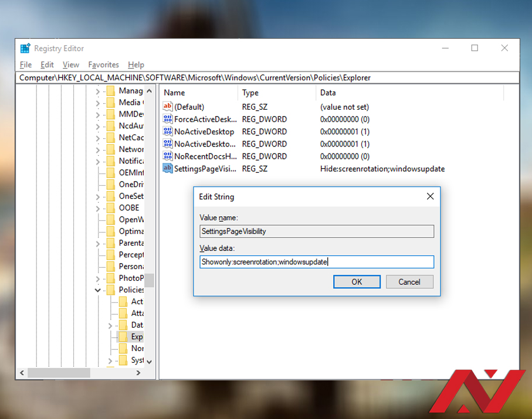532x419 pixels.
Task: Sort values by the Name column header
Action: [199, 93]
